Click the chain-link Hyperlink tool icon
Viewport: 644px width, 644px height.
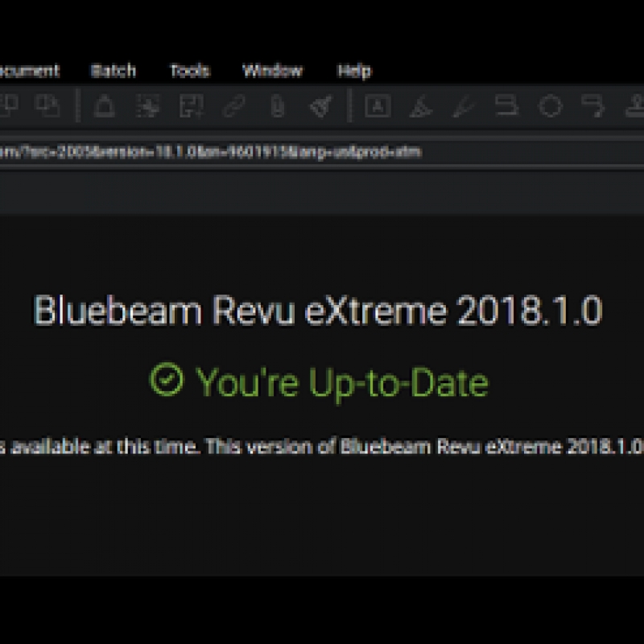[x=234, y=106]
